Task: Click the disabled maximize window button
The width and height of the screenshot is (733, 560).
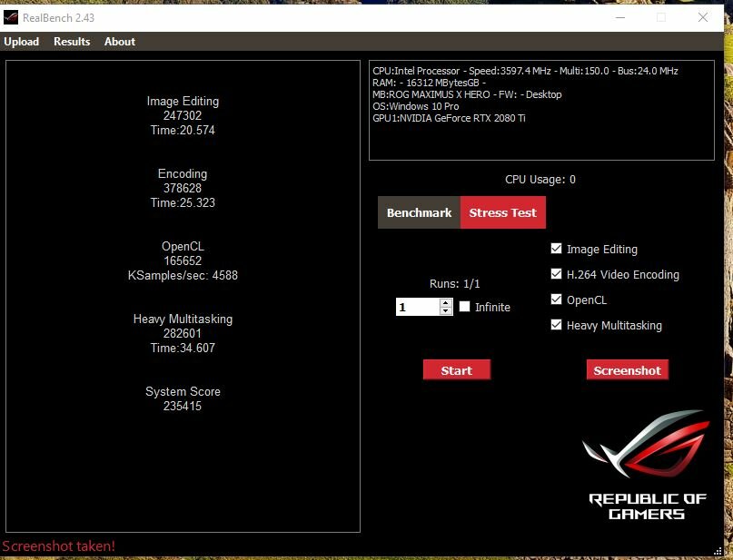Action: point(661,17)
